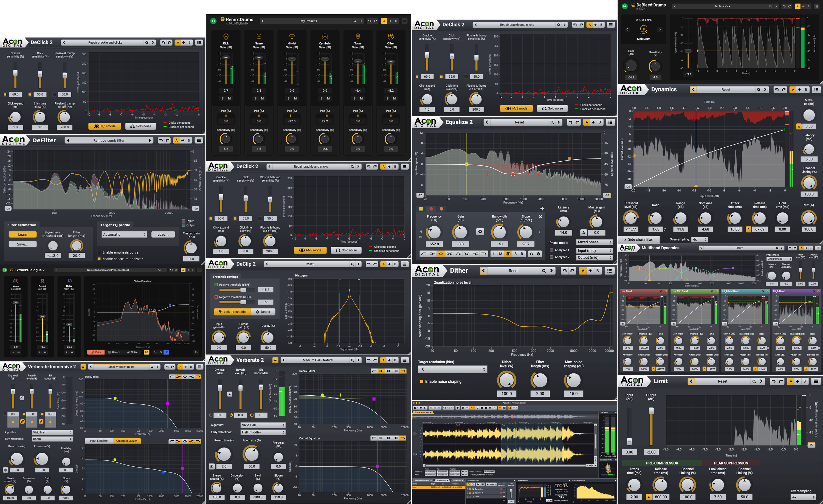Click the headphones listen icon in Extract:Dialogue 2
The height and width of the screenshot is (504, 823).
[196, 352]
